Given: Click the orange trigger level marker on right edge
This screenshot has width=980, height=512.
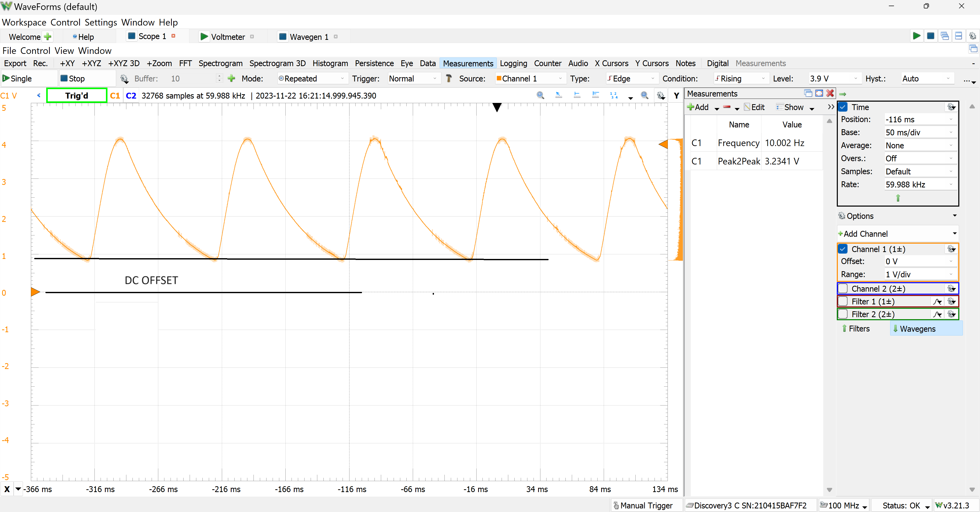Looking at the screenshot, I should [663, 144].
